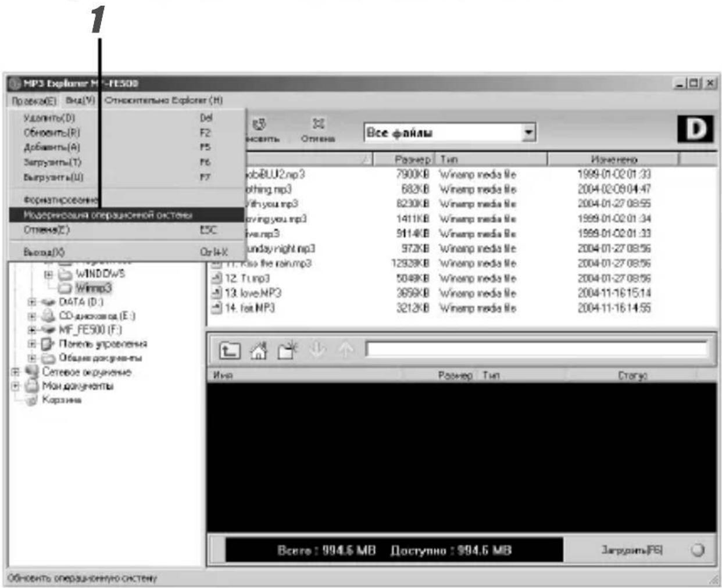Screen dimensions: 722x588
Task: Click the up arrow icon in device toolbar
Action: tap(345, 350)
